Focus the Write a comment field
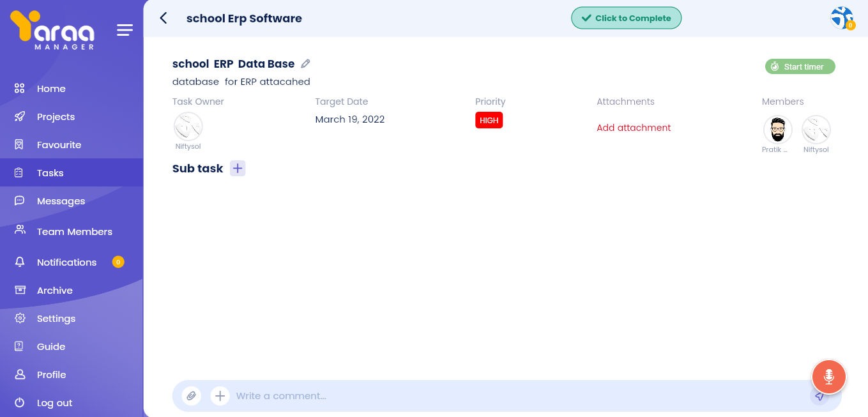 [511, 396]
